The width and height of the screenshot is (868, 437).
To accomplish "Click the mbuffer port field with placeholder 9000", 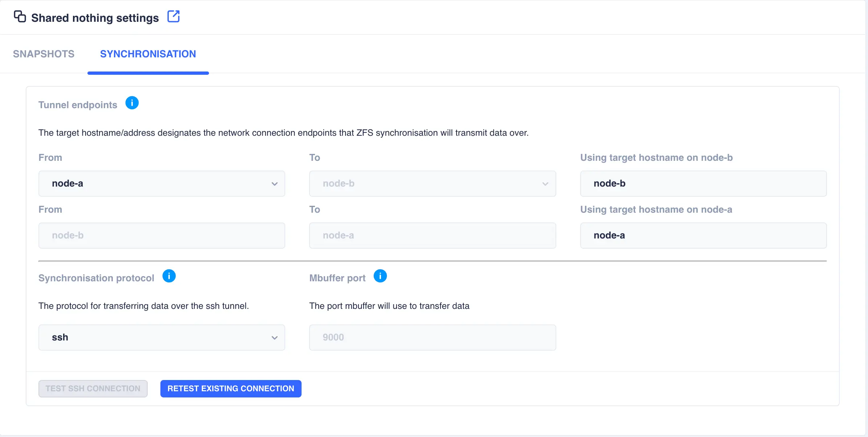I will click(x=432, y=337).
